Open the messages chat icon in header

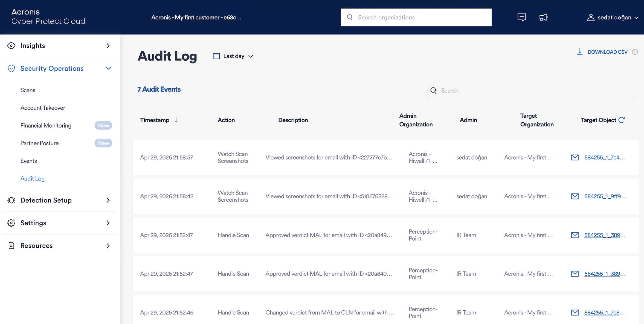coord(522,18)
